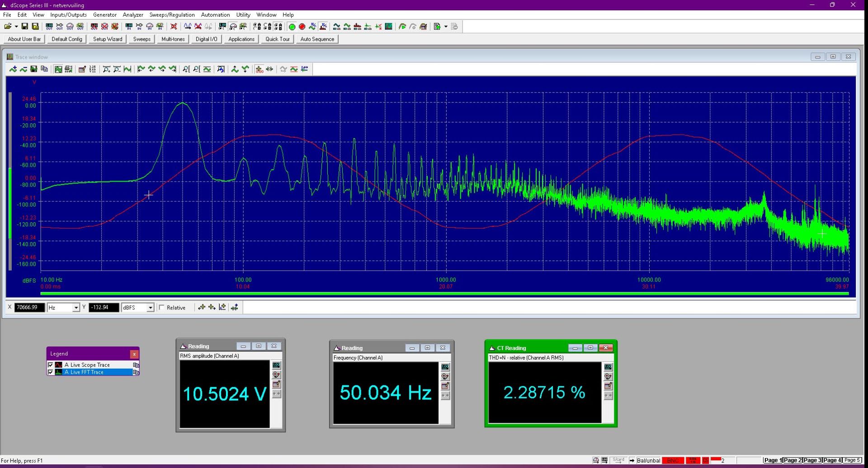The height and width of the screenshot is (468, 868).
Task: Click the red stop circle toolbar icon
Action: [x=302, y=27]
